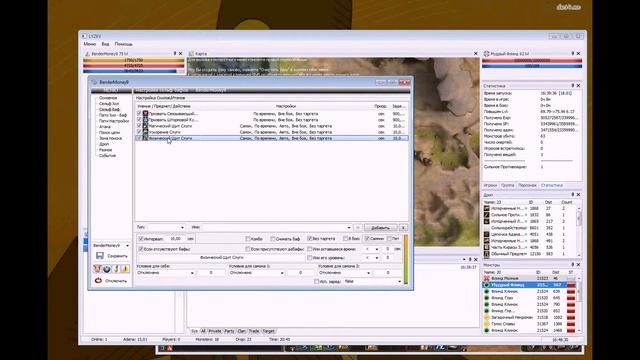Click the small X button next to Добавить
The width and height of the screenshot is (640, 360).
click(x=403, y=228)
